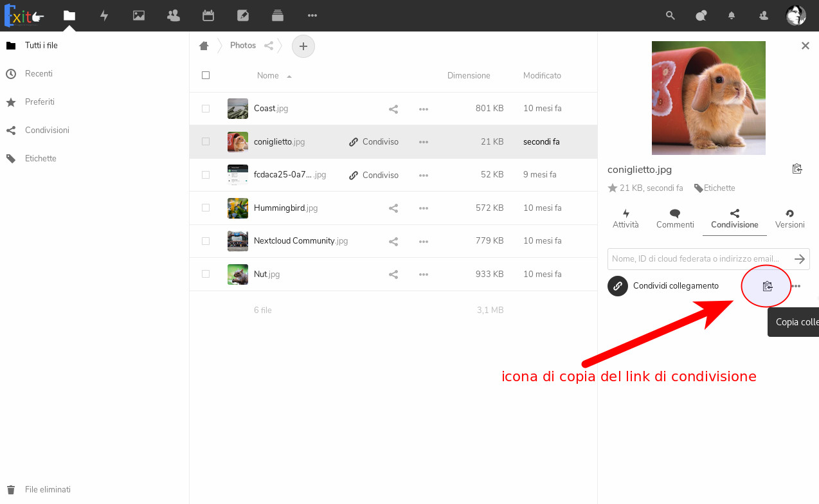Viewport: 819px width, 504px height.
Task: Share Hummingbird.jpg using its share icon
Action: click(x=393, y=208)
